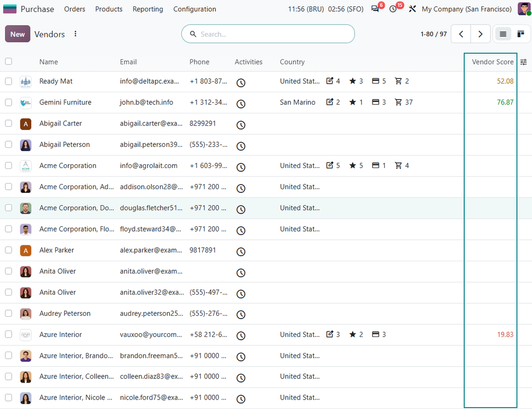Viewport: 532px width, 409px height.
Task: Click Acme Corporation's shopping cart purchases icon
Action: (x=398, y=166)
